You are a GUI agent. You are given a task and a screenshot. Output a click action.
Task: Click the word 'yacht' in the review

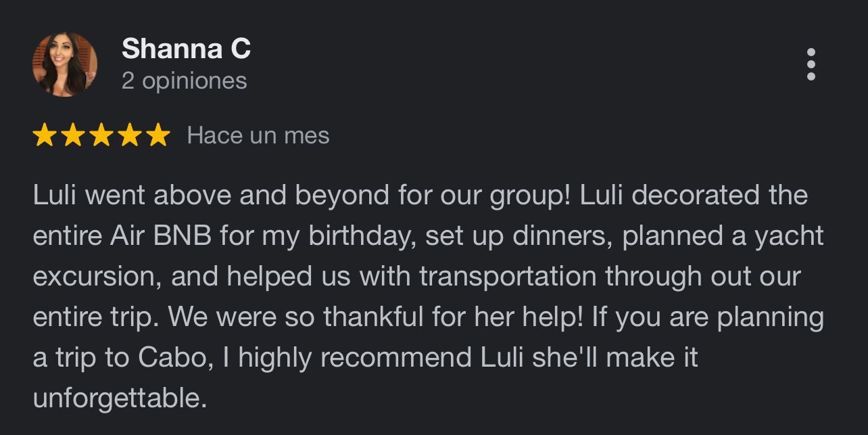point(789,236)
